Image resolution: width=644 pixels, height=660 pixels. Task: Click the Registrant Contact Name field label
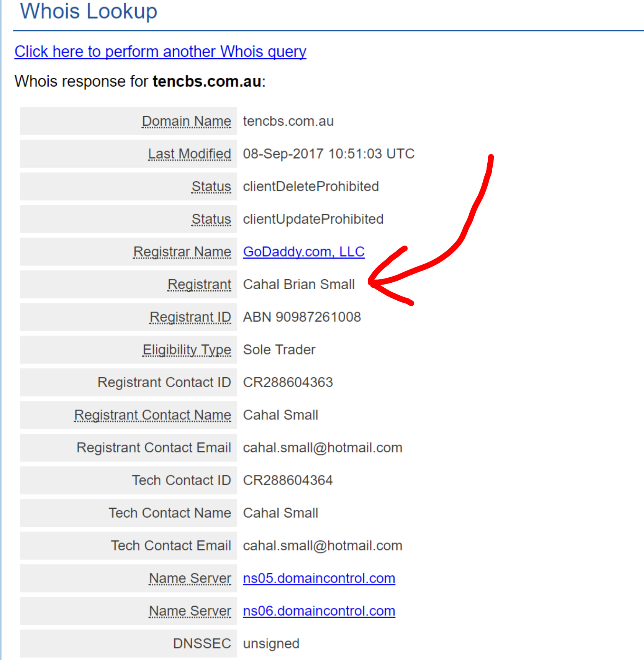(152, 415)
